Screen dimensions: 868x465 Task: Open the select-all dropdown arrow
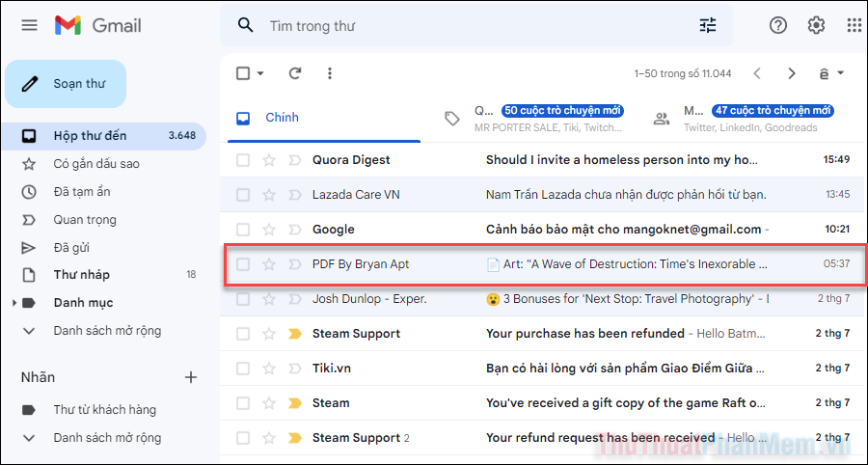point(260,73)
